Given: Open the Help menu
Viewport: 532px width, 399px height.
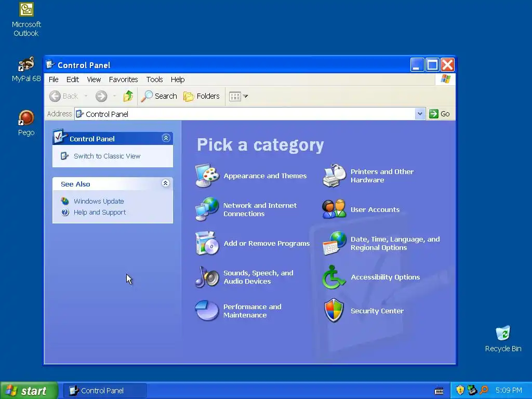Looking at the screenshot, I should click(x=178, y=79).
